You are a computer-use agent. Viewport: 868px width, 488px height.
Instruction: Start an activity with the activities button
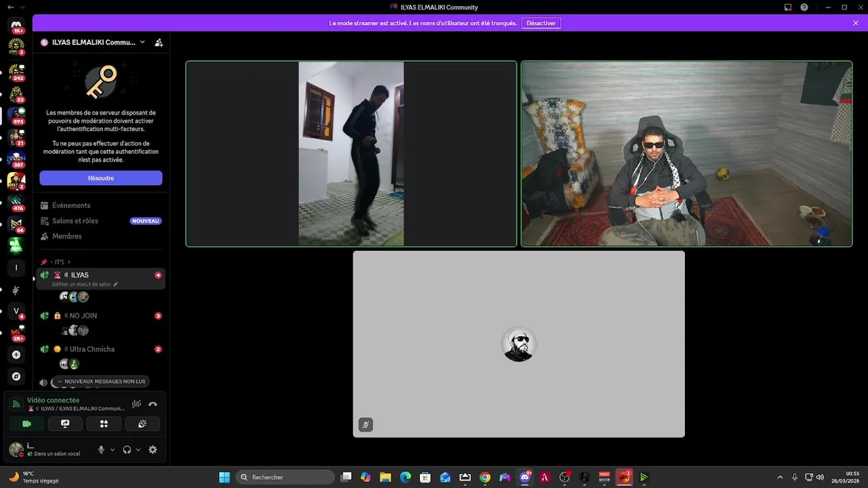(x=104, y=424)
